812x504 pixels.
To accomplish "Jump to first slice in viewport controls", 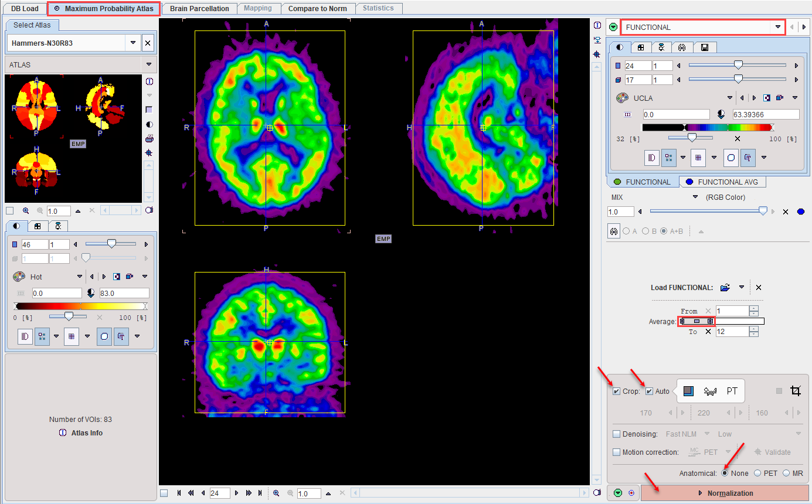I will point(179,493).
